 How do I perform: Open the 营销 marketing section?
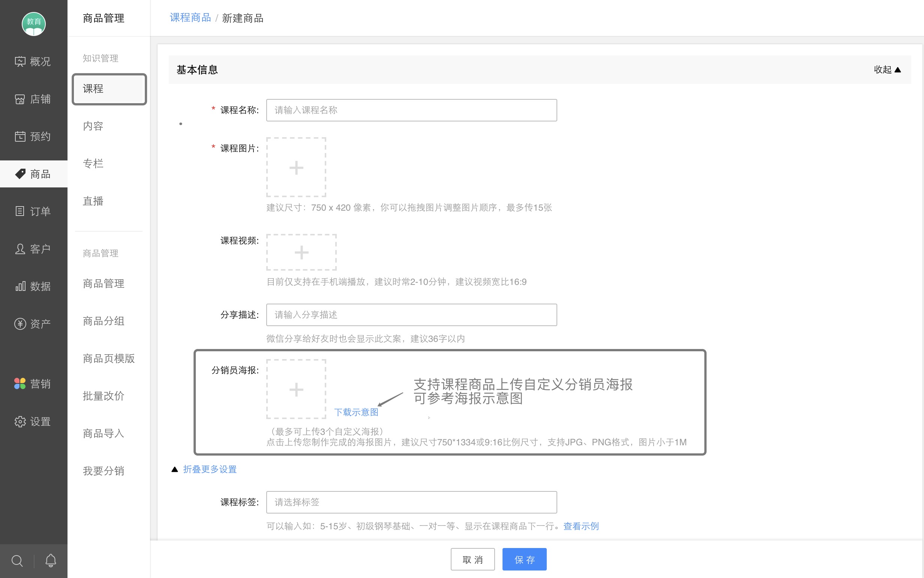pyautogui.click(x=33, y=383)
